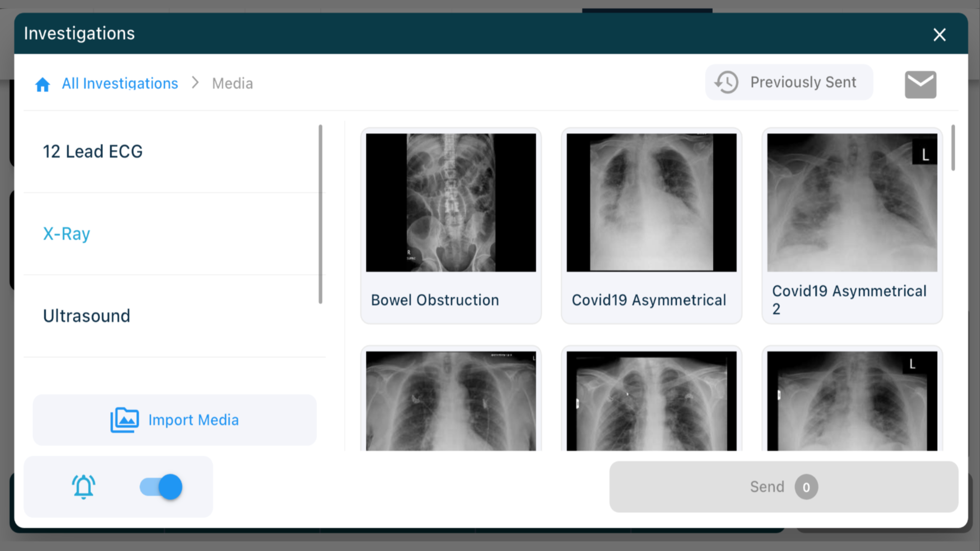Viewport: 980px width, 551px height.
Task: Open Previously Sent history
Action: tap(789, 82)
